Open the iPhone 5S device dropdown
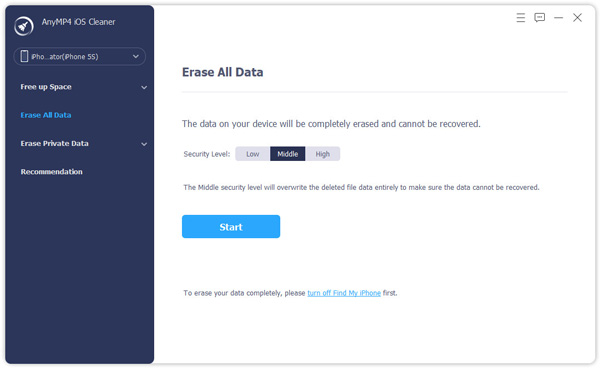The image size is (600, 368). [x=79, y=56]
